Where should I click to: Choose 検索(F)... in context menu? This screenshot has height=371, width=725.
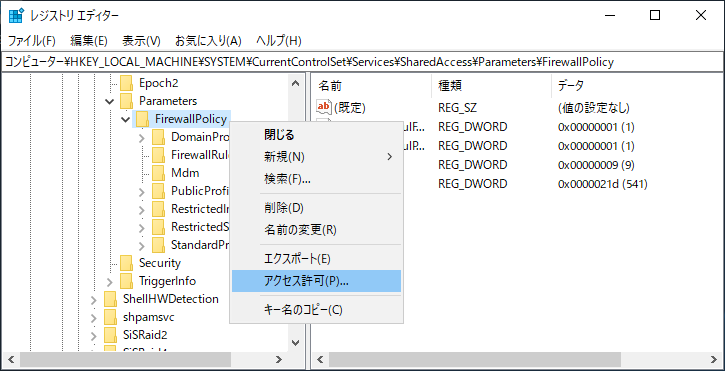(x=316, y=179)
